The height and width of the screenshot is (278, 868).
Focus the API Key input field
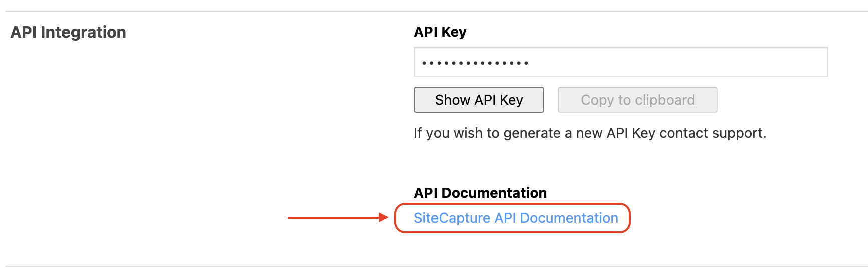(621, 62)
